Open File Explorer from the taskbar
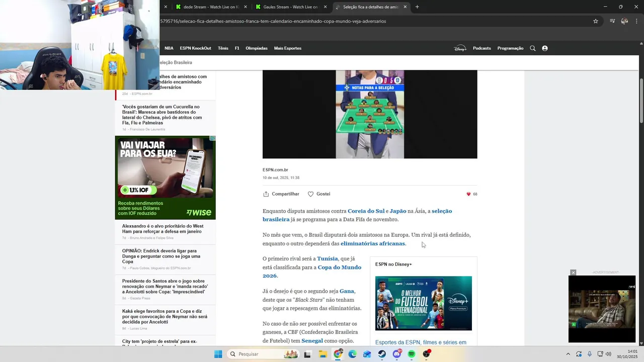The image size is (644, 362). [x=323, y=354]
